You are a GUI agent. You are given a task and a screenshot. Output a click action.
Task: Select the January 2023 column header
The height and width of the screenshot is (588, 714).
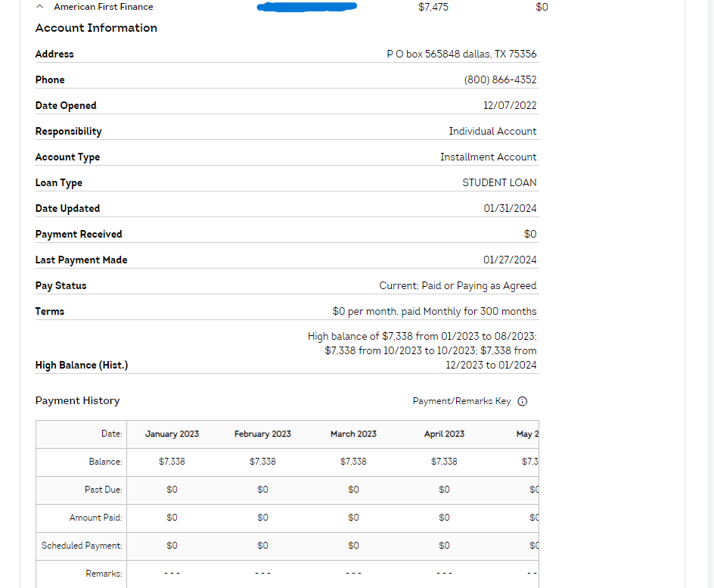click(x=172, y=434)
